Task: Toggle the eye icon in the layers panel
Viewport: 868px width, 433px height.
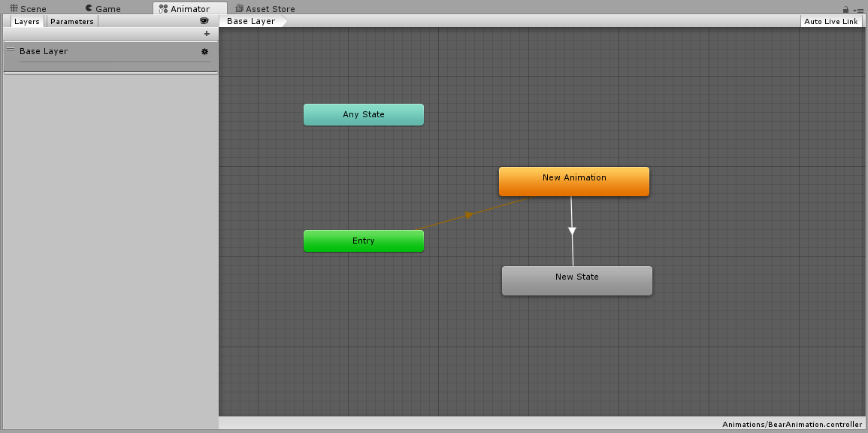Action: coord(204,21)
